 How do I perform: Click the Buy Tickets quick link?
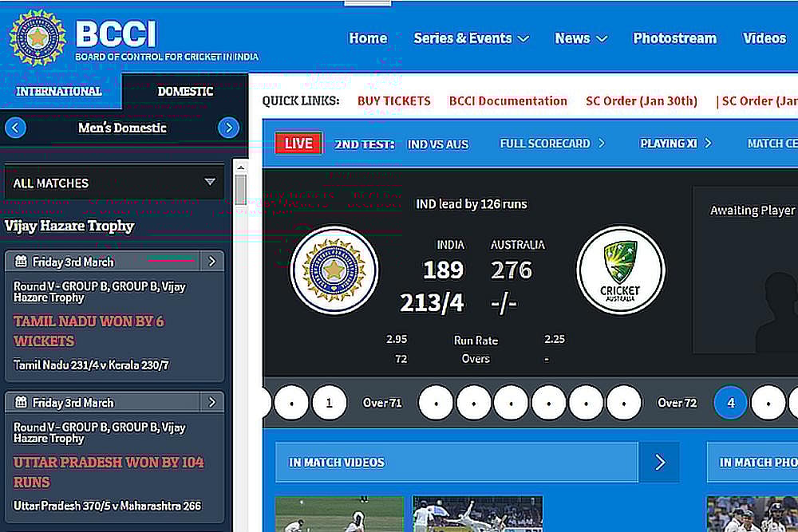(x=393, y=101)
